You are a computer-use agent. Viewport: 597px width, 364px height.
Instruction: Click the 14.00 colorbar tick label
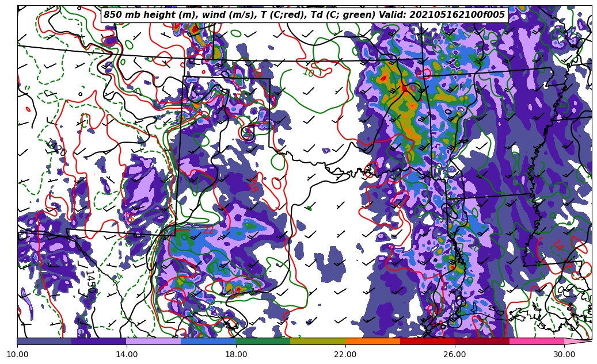click(127, 354)
